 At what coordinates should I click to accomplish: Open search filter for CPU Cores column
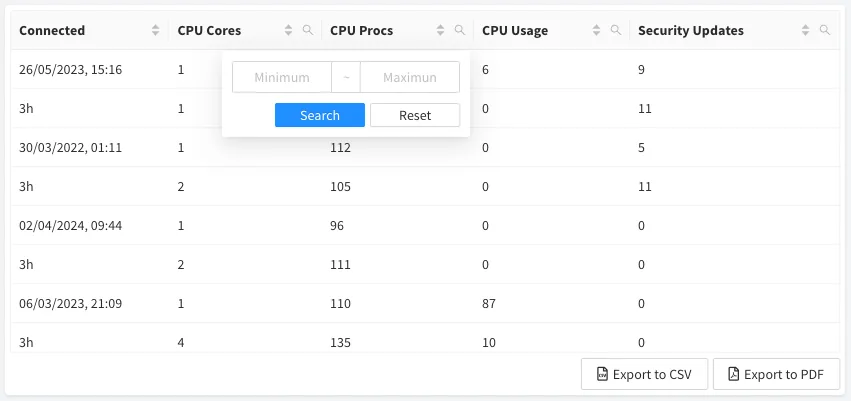point(308,30)
